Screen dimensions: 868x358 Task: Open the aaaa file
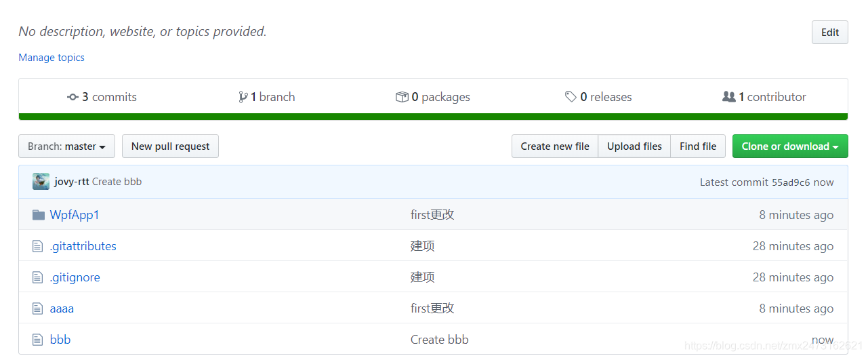pyautogui.click(x=62, y=309)
